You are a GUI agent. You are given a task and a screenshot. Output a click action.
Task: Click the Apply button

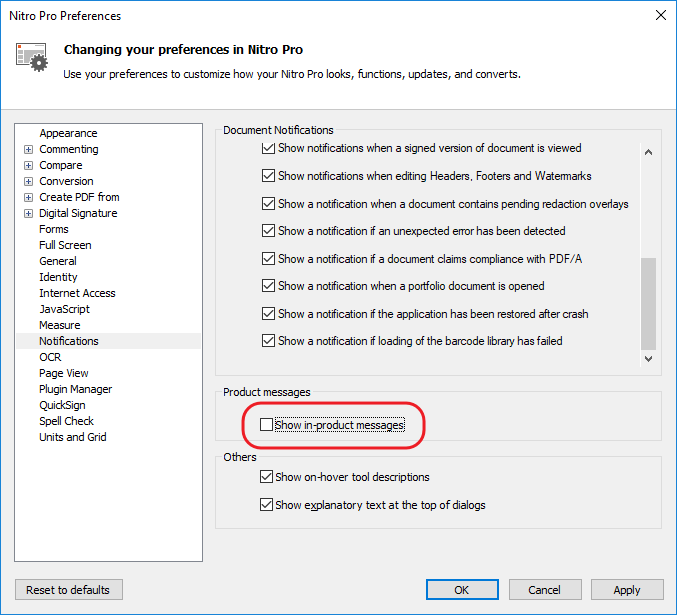pyautogui.click(x=627, y=590)
